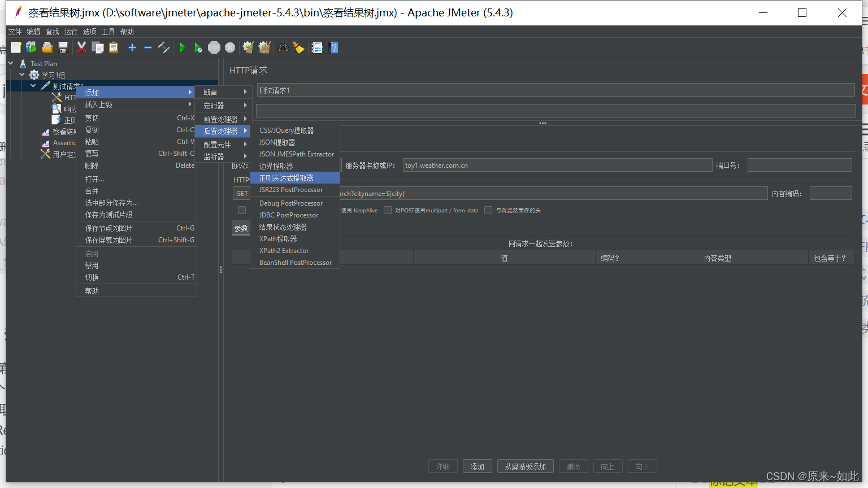Save the test plan with floppy icon
This screenshot has height=488, width=868.
pos(63,48)
